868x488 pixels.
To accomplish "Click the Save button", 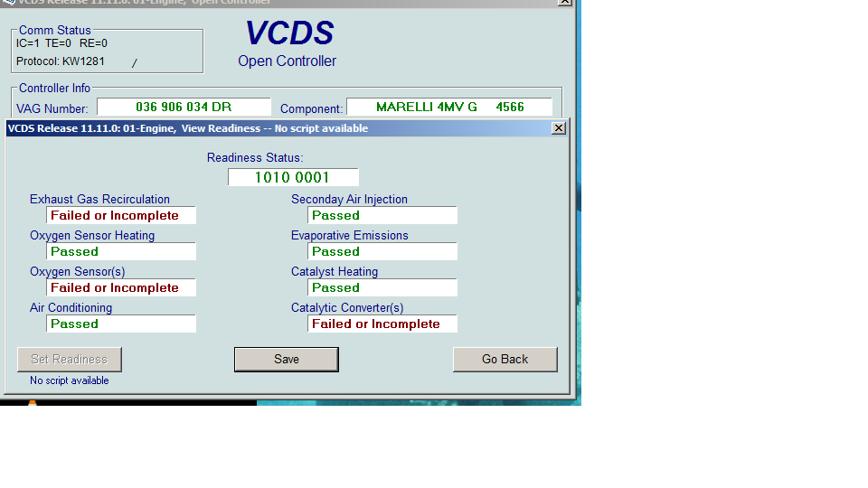I will pos(287,360).
